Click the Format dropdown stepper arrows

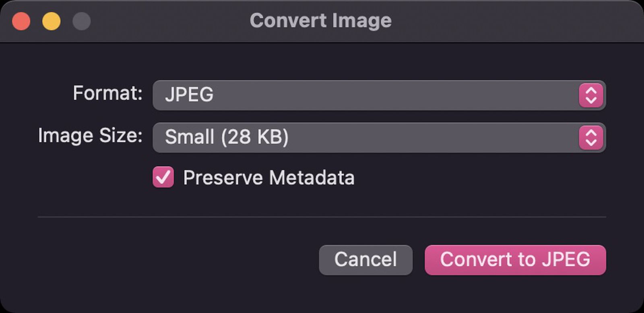pos(591,95)
